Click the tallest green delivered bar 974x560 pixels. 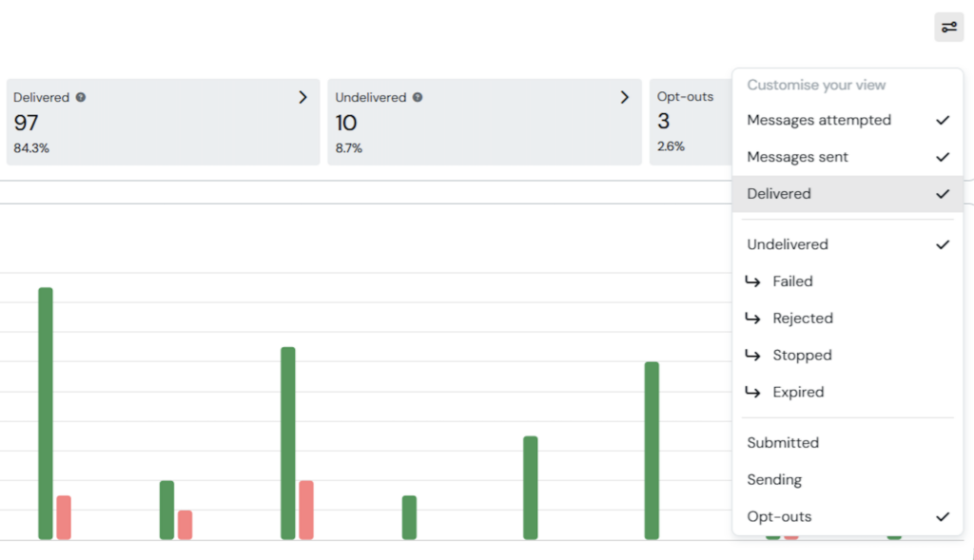(x=46, y=413)
